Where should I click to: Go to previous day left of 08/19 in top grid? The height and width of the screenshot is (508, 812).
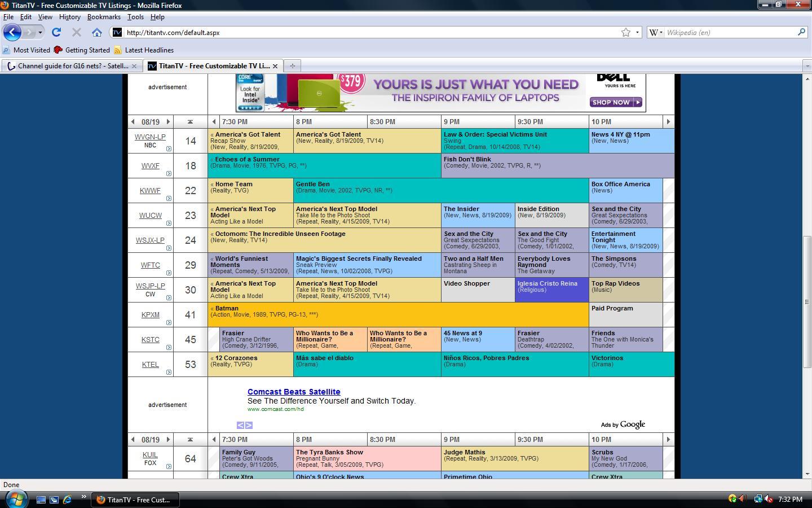pos(133,121)
